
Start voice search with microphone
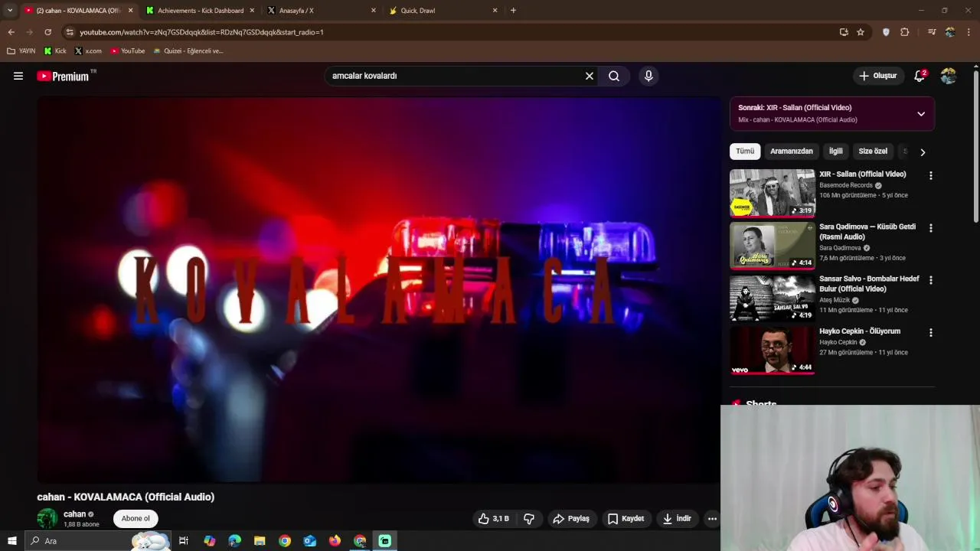tap(648, 76)
